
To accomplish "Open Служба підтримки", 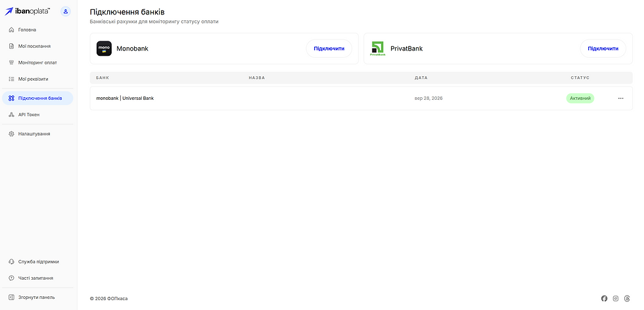I will pos(38,261).
